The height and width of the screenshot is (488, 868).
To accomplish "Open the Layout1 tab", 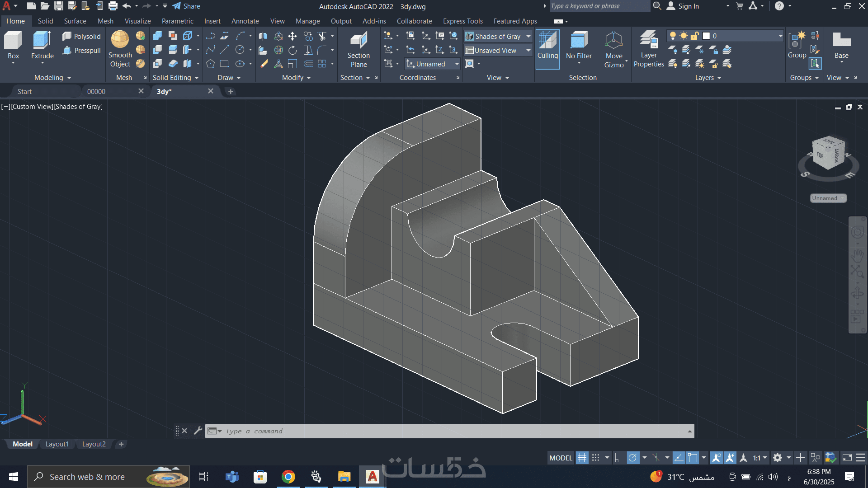I will 57,444.
